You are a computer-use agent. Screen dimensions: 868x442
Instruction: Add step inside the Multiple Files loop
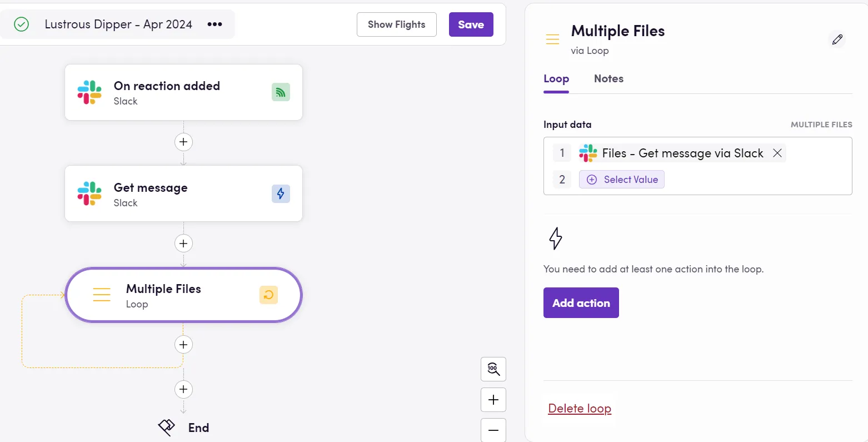183,345
